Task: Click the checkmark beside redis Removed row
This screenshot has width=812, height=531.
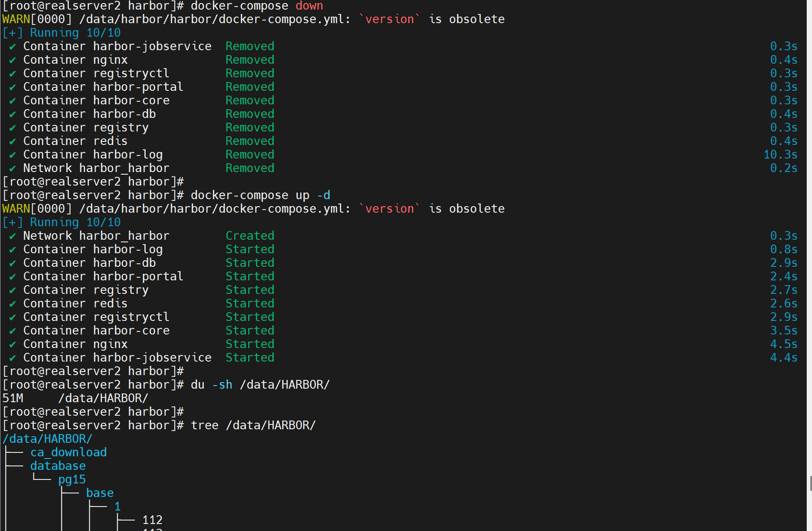Action: click(13, 141)
